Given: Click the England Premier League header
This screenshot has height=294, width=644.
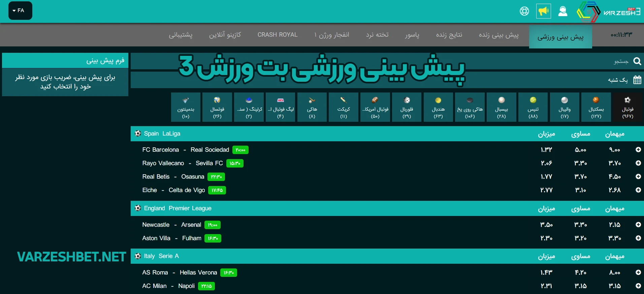Looking at the screenshot, I should pos(387,208).
